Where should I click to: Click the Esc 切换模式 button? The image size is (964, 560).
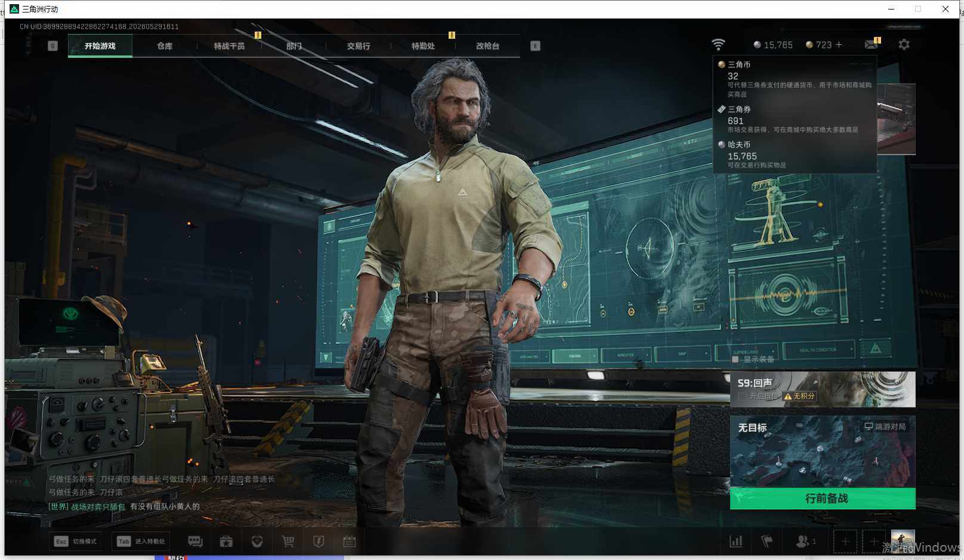[75, 542]
